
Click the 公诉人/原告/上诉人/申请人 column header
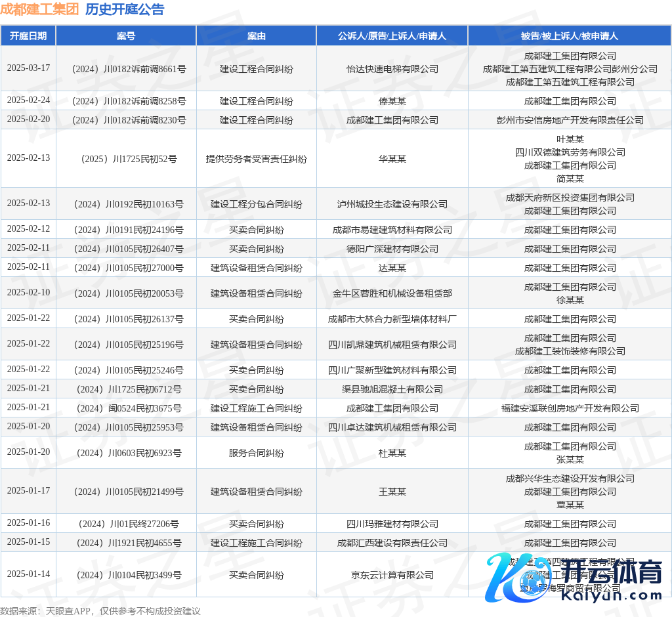pyautogui.click(x=392, y=36)
